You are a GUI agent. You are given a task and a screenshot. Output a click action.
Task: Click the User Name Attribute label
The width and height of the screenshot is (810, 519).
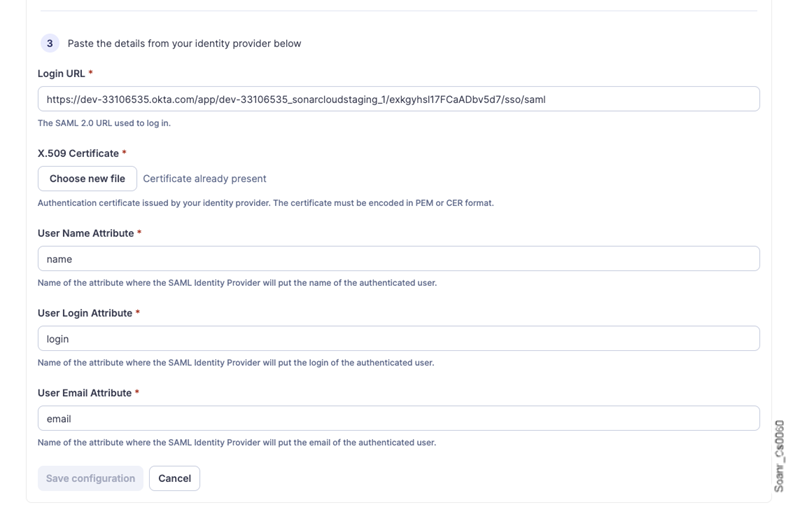[85, 234]
